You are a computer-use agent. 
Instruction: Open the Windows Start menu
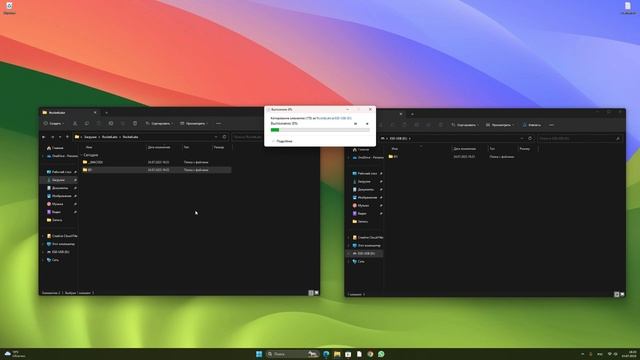(259, 354)
